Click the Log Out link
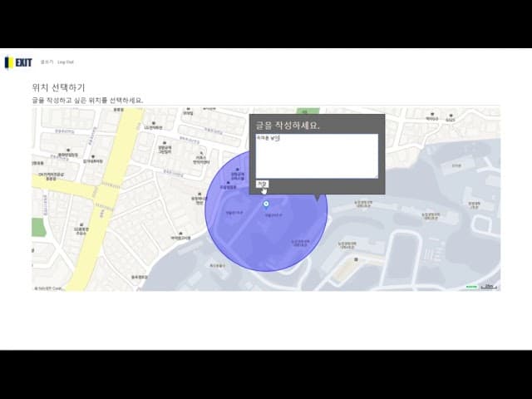This screenshot has width=532, height=399. point(66,62)
